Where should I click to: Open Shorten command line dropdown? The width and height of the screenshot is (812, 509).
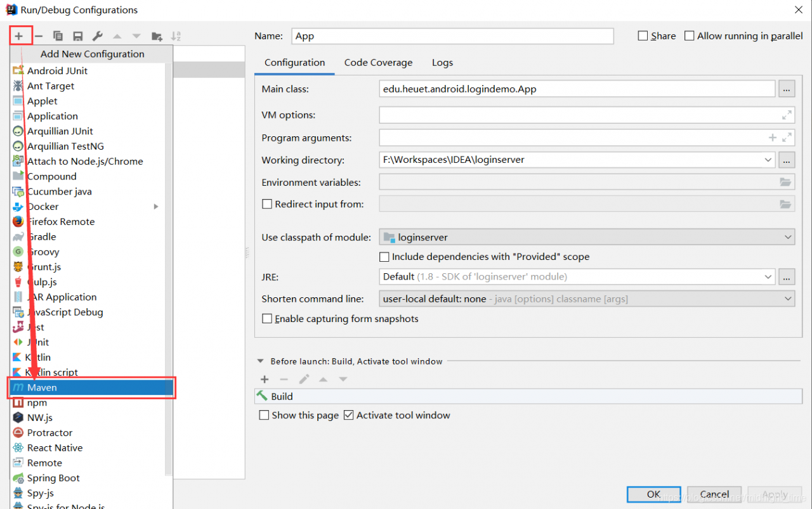pos(587,299)
